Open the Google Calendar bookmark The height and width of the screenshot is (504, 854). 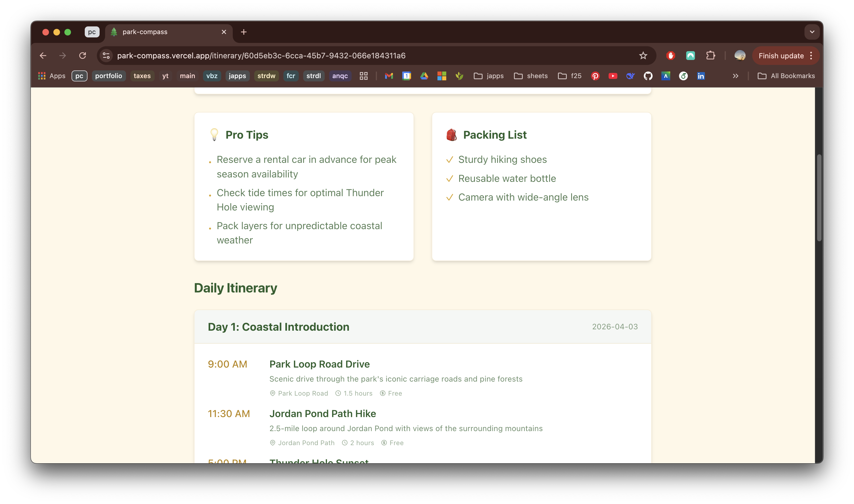406,76
